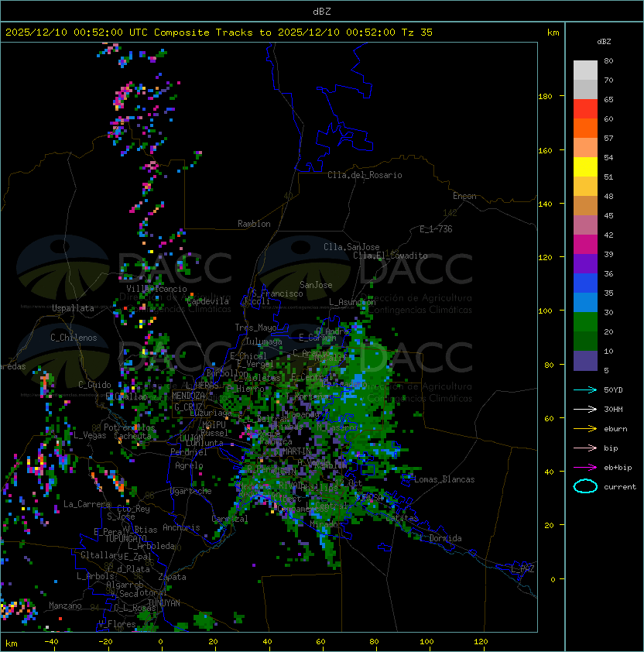Pick the slate 10 dBZ legend swatch
Screen dimensions: 644x652
click(585, 361)
